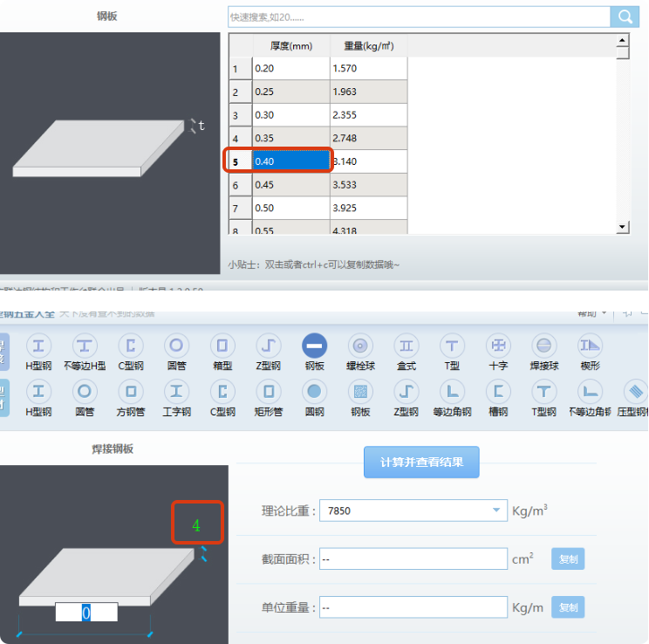Select the 方钢管 square tube icon
Viewport: 649px width, 644px height.
(x=131, y=391)
